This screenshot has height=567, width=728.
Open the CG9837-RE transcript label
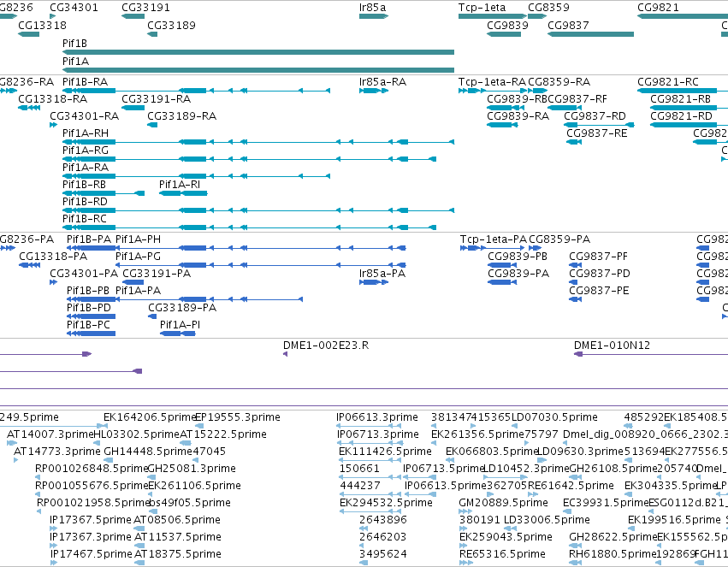[596, 133]
